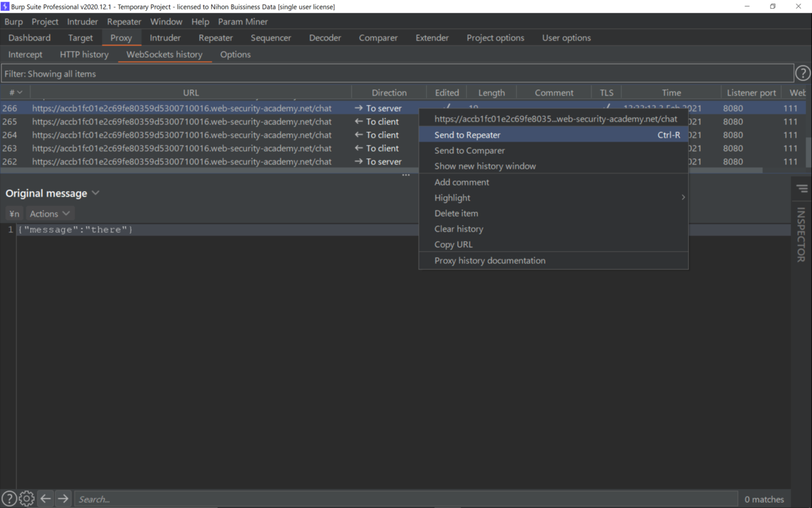Image resolution: width=812 pixels, height=508 pixels.
Task: Open the Intruder menu in menu bar
Action: pyautogui.click(x=83, y=22)
